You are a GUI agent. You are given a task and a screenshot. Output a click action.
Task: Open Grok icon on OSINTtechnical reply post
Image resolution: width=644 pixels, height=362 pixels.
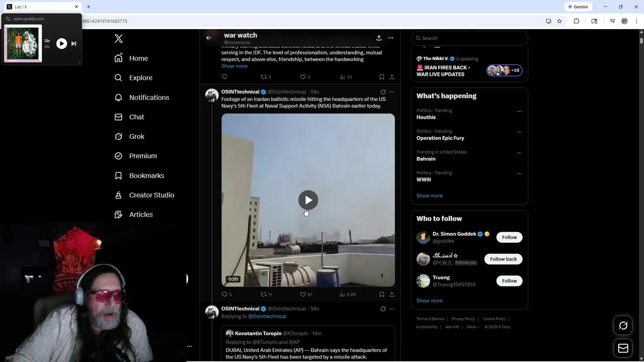pyautogui.click(x=383, y=309)
